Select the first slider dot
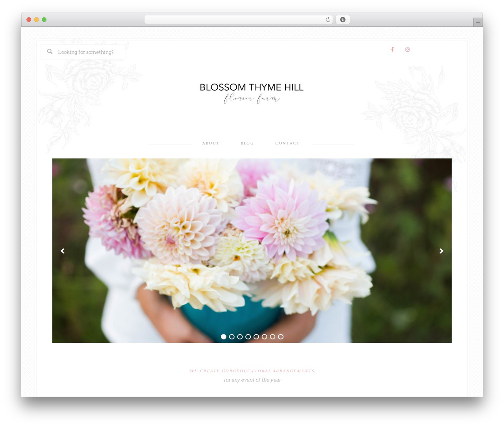 click(224, 337)
